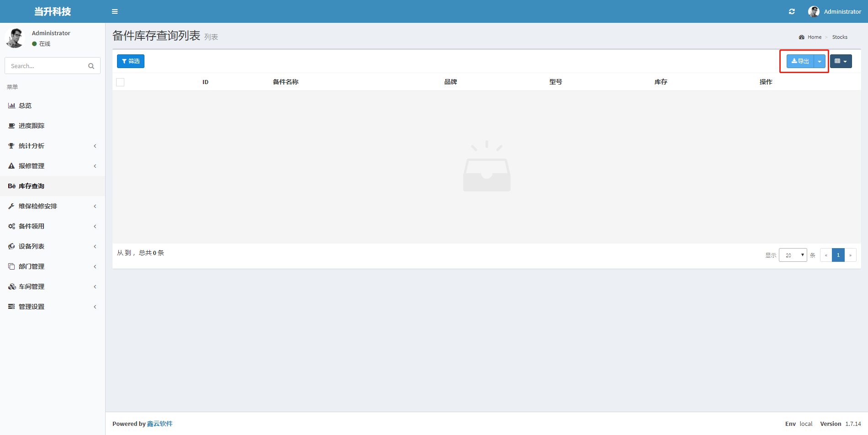Click the refresh icon in top bar
Image resolution: width=868 pixels, height=435 pixels.
point(792,11)
